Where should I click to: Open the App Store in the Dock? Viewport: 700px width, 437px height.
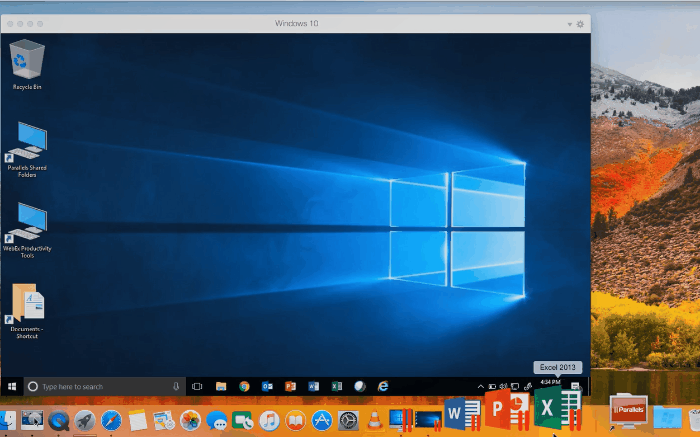coord(321,420)
